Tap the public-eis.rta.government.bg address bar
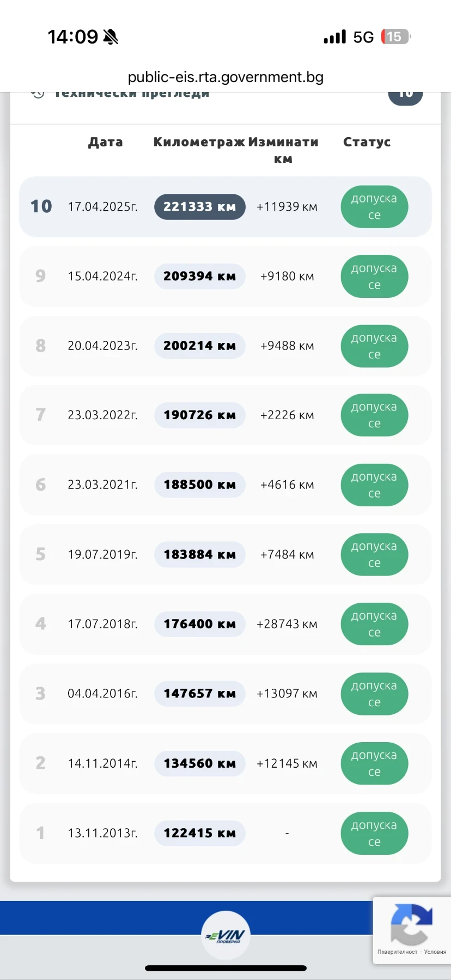Screen dimensions: 451x980 click(x=225, y=77)
